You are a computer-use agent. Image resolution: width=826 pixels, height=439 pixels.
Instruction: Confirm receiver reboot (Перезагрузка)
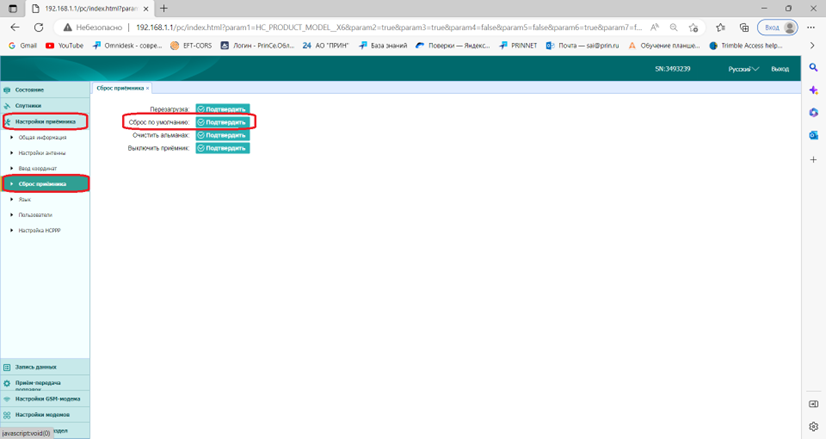(x=222, y=109)
